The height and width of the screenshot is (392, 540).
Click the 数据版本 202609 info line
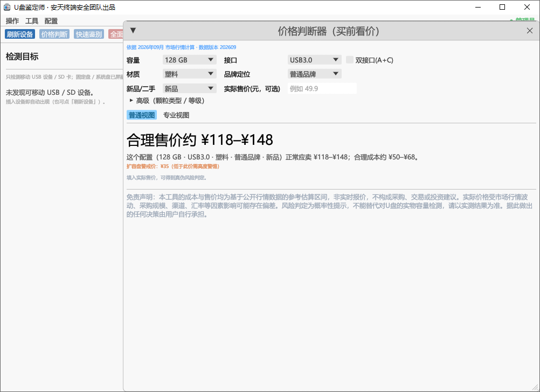point(181,47)
